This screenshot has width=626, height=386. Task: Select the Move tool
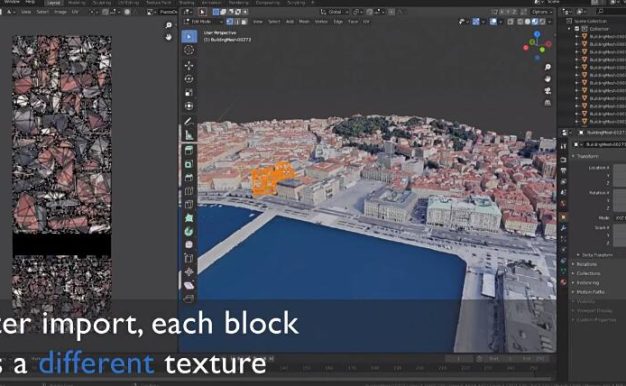click(189, 65)
